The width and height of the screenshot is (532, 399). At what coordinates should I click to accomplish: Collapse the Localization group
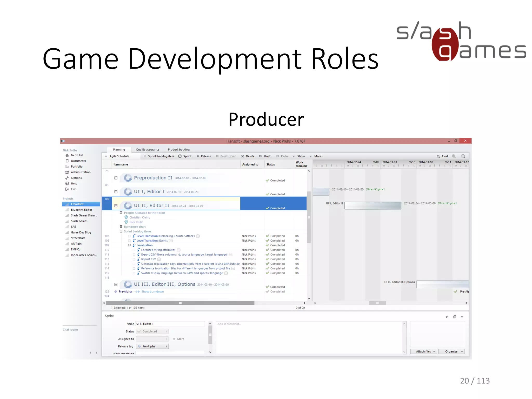(129, 245)
